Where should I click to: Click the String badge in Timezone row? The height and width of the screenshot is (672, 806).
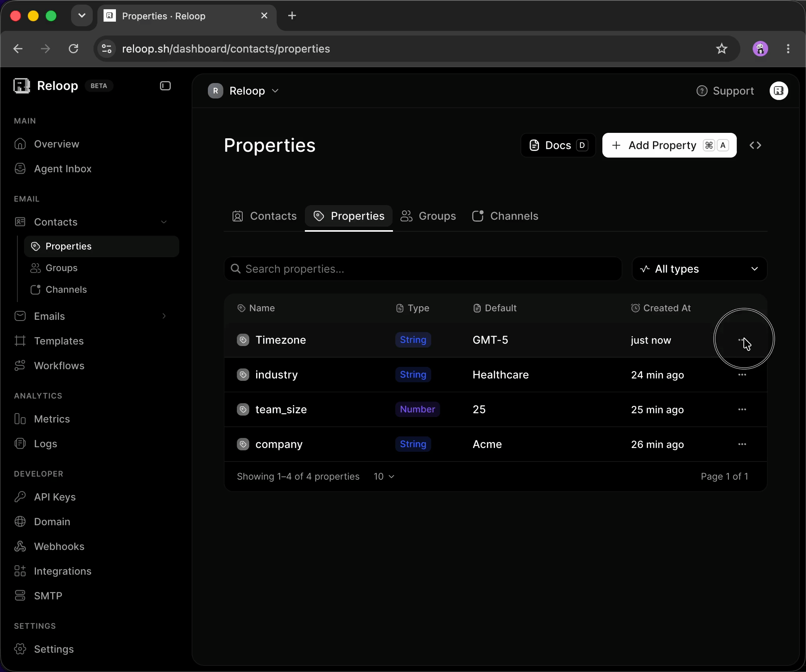(x=413, y=340)
